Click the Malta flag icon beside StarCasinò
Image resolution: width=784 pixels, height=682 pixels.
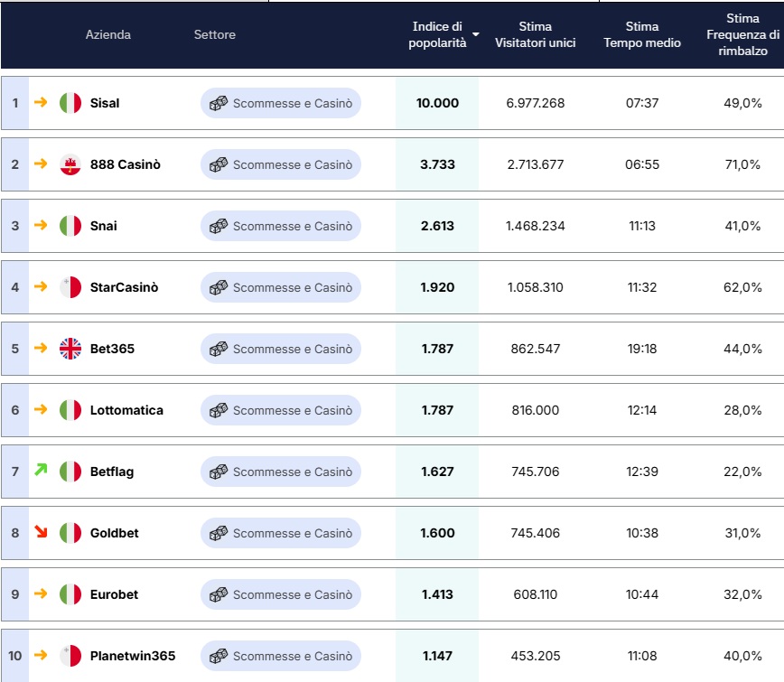[x=70, y=287]
